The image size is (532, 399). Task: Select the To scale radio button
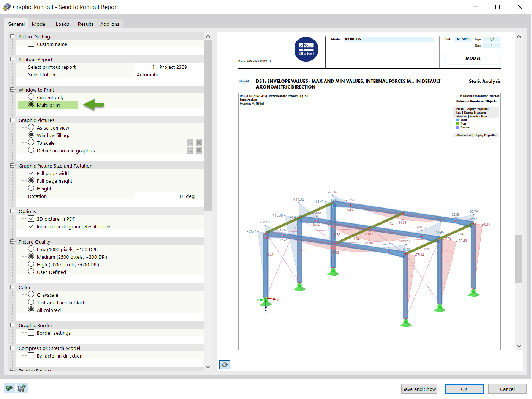tap(31, 142)
